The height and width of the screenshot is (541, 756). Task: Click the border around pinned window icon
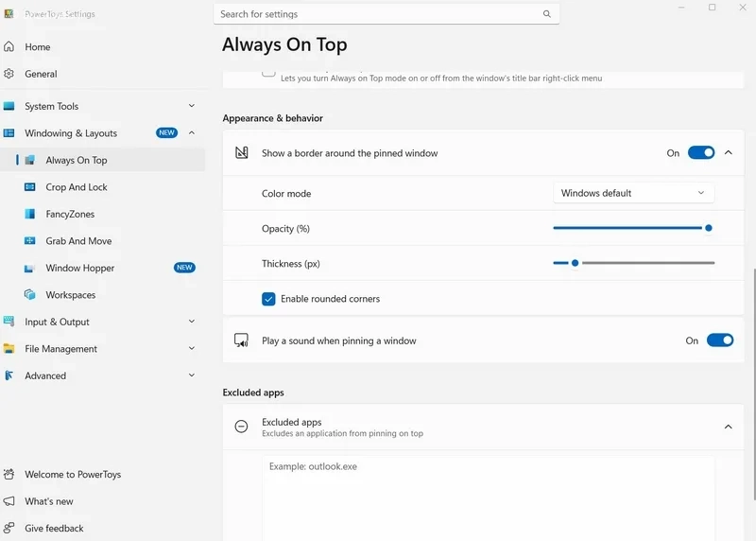(x=242, y=152)
